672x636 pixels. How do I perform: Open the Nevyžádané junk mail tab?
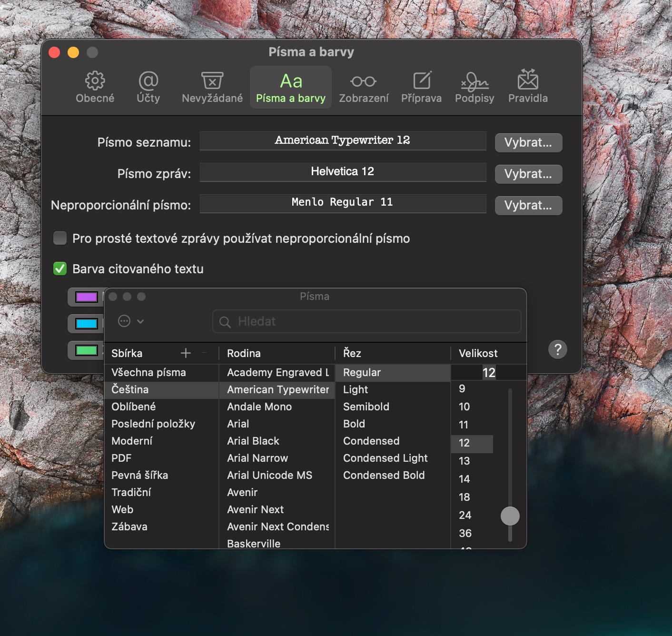tap(212, 88)
